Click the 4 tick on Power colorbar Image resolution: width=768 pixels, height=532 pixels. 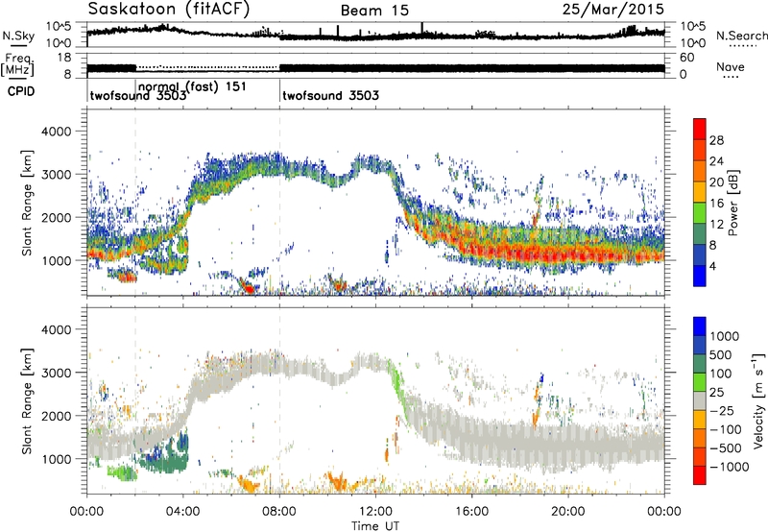[x=712, y=266]
